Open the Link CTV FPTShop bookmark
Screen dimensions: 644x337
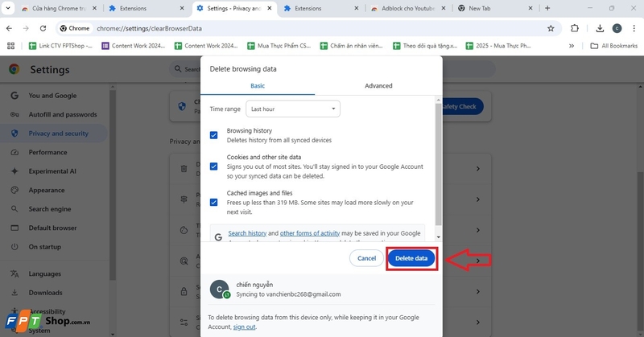point(61,46)
